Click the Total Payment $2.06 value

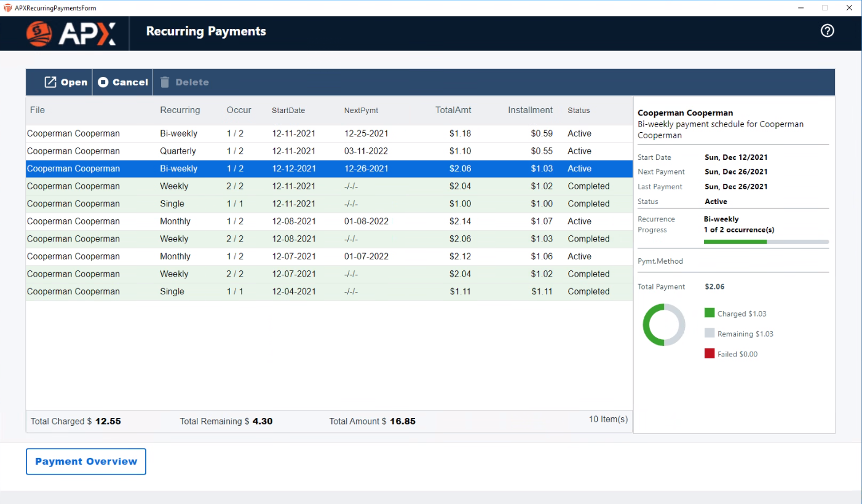(714, 286)
